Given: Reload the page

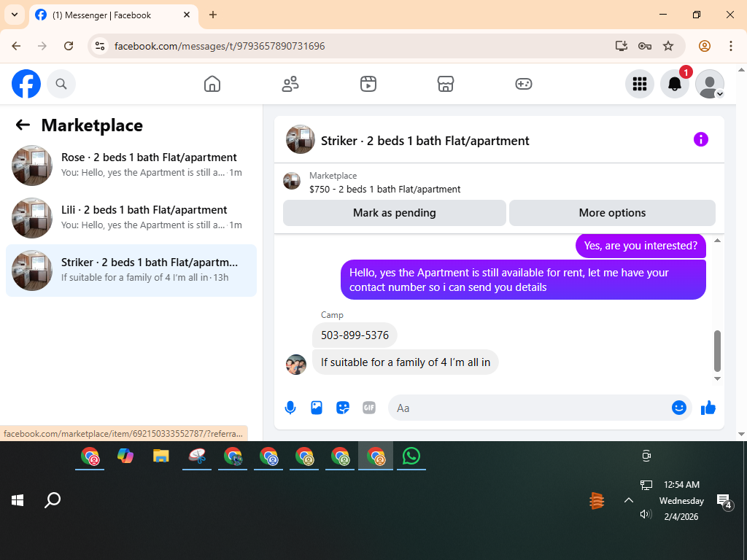Looking at the screenshot, I should (x=69, y=46).
